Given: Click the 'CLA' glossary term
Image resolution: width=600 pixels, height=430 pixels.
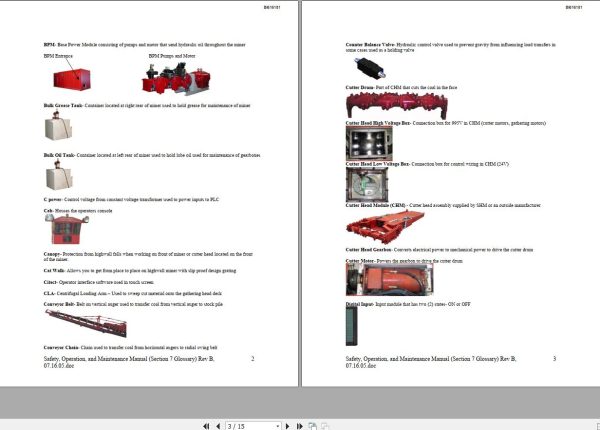Looking at the screenshot, I should pyautogui.click(x=49, y=293).
